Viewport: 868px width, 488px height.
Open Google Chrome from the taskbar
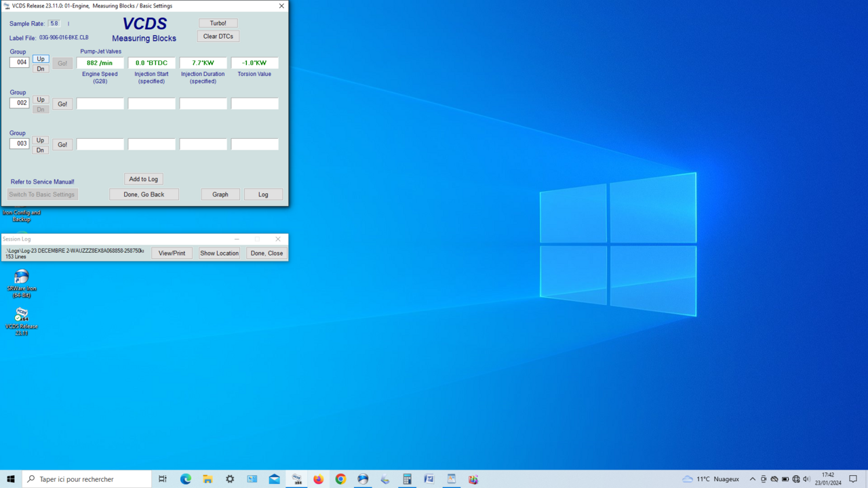[x=340, y=479]
